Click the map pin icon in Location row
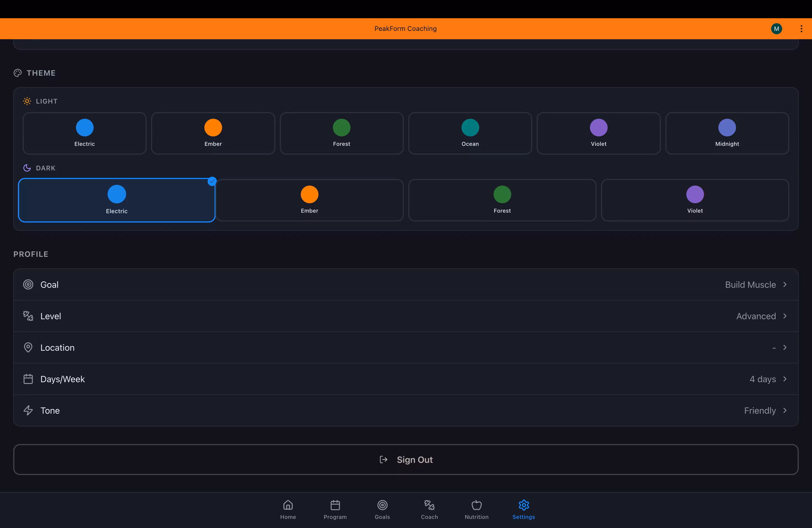Screen dimensions: 812x528 [28, 347]
